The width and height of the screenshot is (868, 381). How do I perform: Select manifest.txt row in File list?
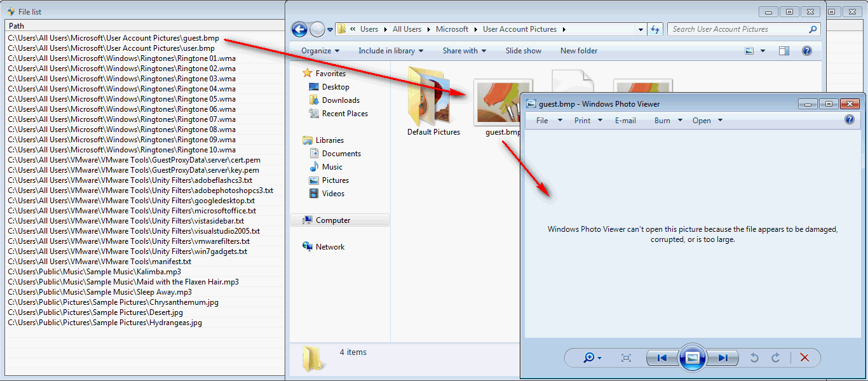[x=100, y=262]
